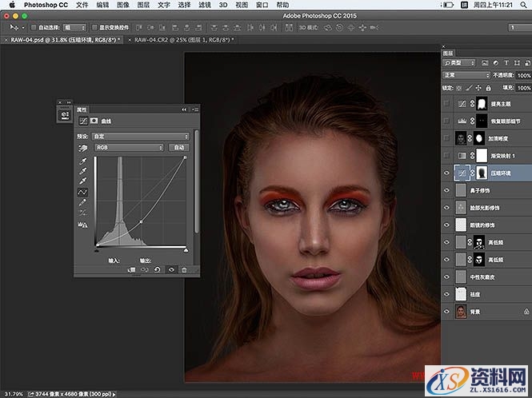Click the reset adjustment icon in Properties
This screenshot has height=398, width=532.
pos(158,270)
